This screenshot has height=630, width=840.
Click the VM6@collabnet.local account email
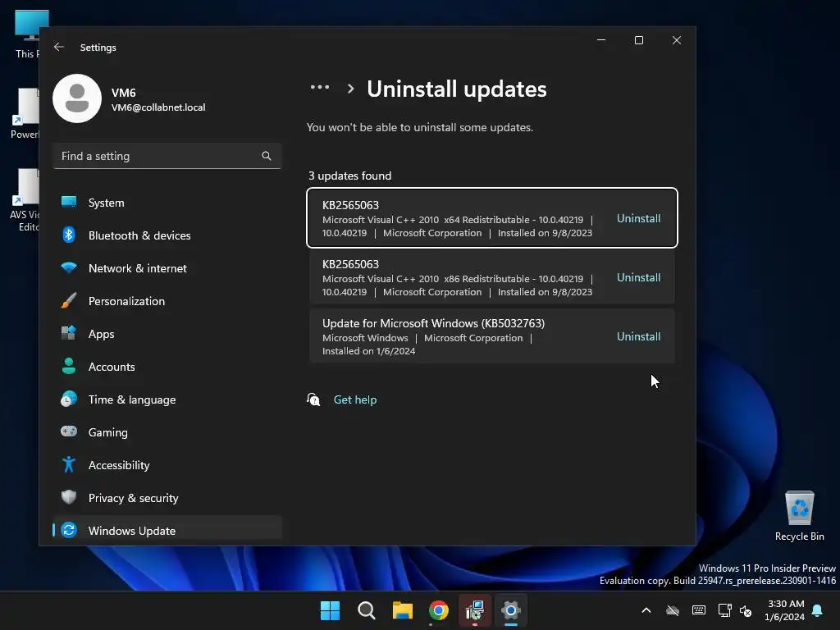158,107
